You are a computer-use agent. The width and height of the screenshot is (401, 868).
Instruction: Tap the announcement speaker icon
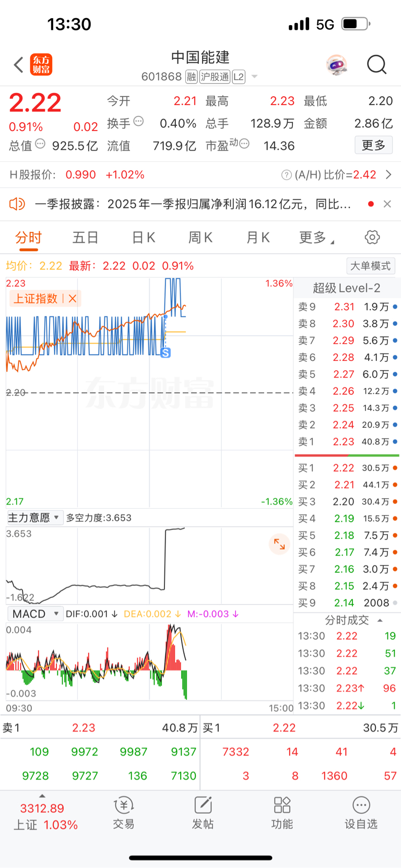(17, 204)
